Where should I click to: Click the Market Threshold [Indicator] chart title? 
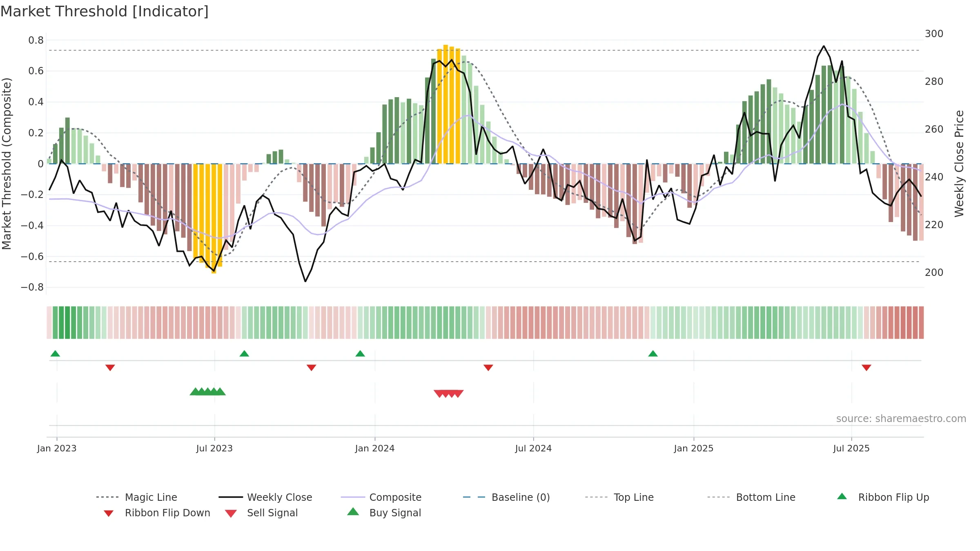[x=105, y=11]
